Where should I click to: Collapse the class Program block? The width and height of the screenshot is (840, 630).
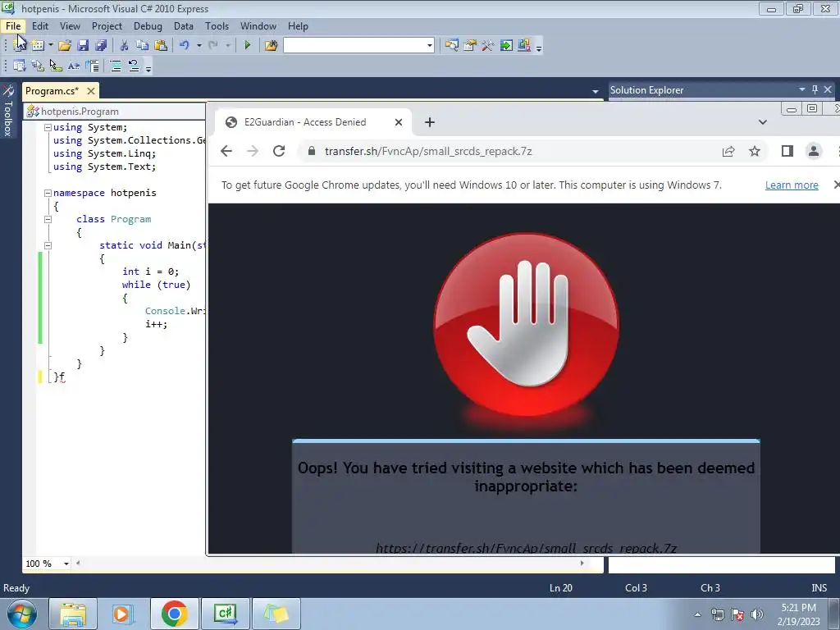[x=48, y=219]
